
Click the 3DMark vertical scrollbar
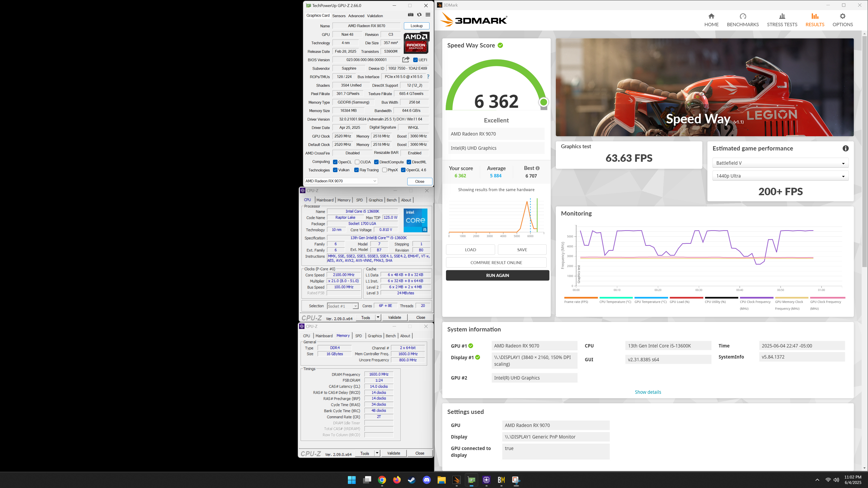[x=864, y=152]
